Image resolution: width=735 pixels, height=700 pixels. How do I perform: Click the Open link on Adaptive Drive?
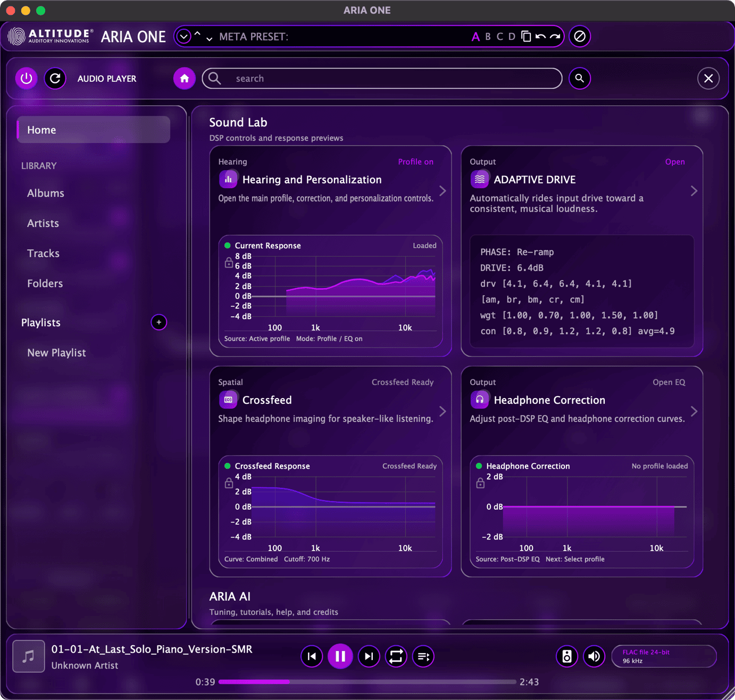(x=675, y=162)
